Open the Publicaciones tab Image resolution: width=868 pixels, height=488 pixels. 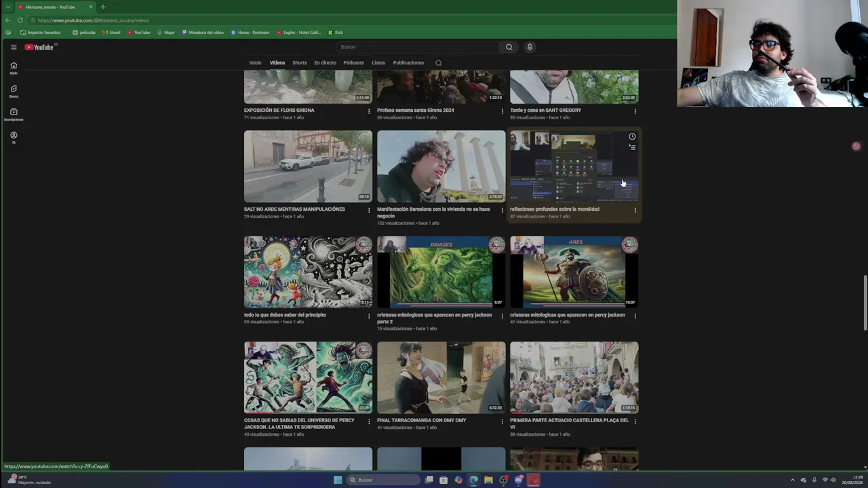tap(408, 63)
